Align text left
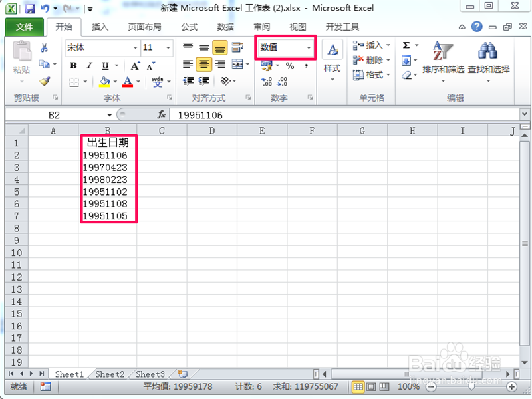This screenshot has height=399, width=532. 188,64
